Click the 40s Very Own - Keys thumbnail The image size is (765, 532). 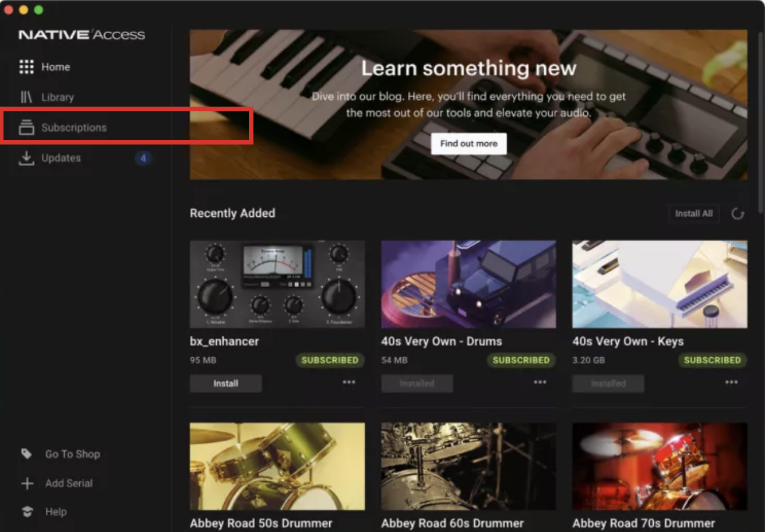tap(660, 284)
